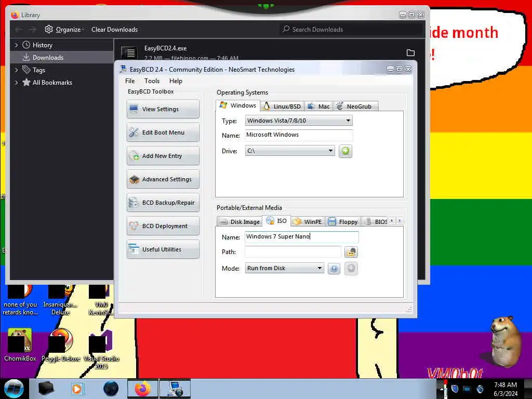Screen dimensions: 532x399
Task: Expand History in the Library sidebar
Action: tap(16, 45)
